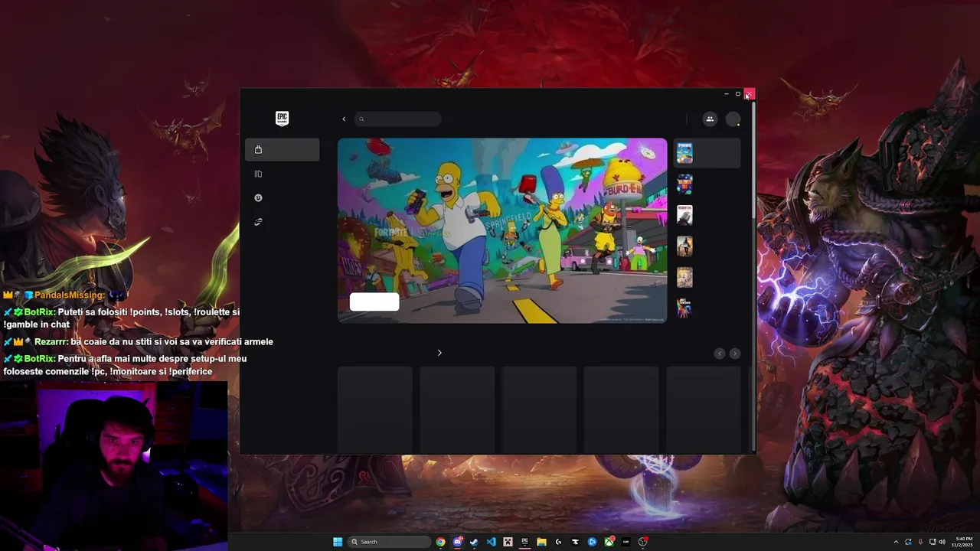
Task: Open Logitech G HUB from the taskbar
Action: tap(558, 542)
